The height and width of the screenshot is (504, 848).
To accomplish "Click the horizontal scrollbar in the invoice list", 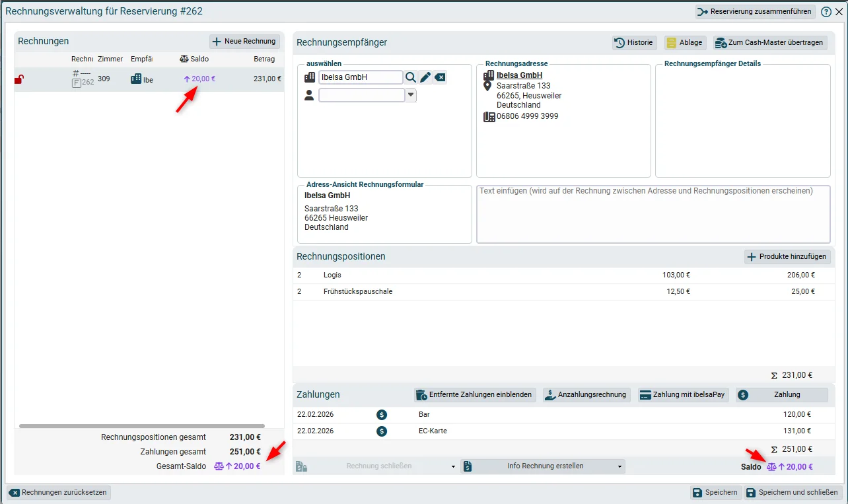I will point(142,426).
